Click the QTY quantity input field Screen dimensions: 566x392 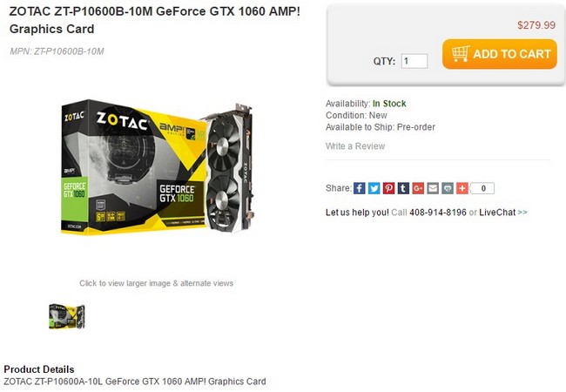pyautogui.click(x=414, y=61)
